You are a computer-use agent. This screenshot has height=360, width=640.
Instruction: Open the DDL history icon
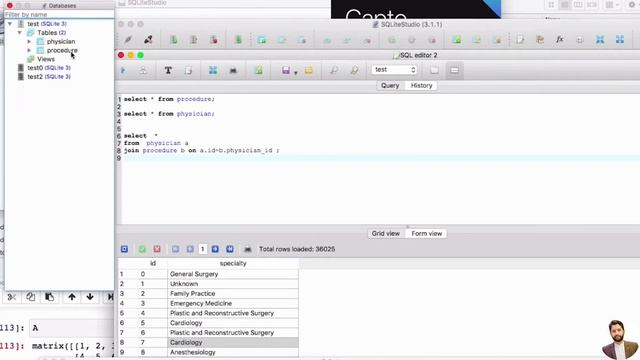point(540,40)
